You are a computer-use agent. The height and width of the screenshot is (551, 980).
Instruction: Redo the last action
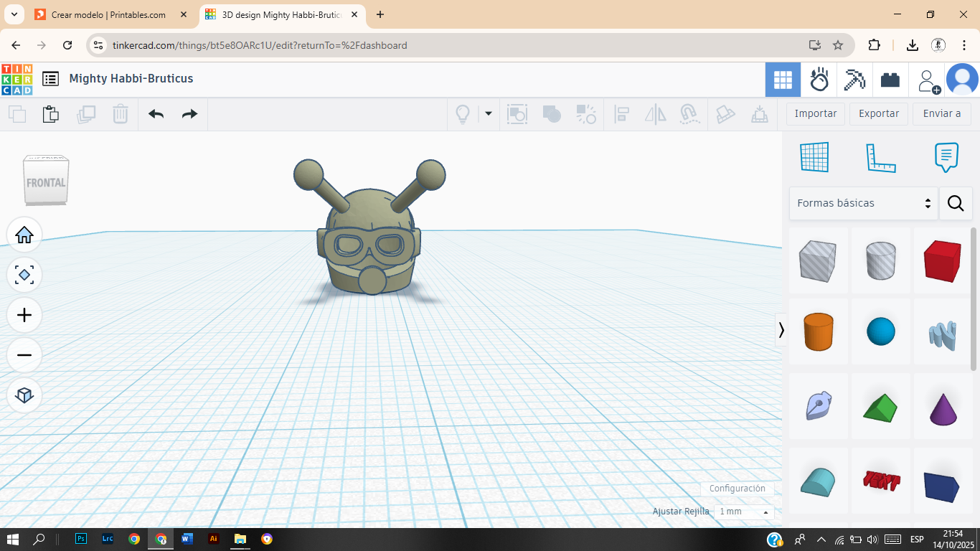pos(189,114)
